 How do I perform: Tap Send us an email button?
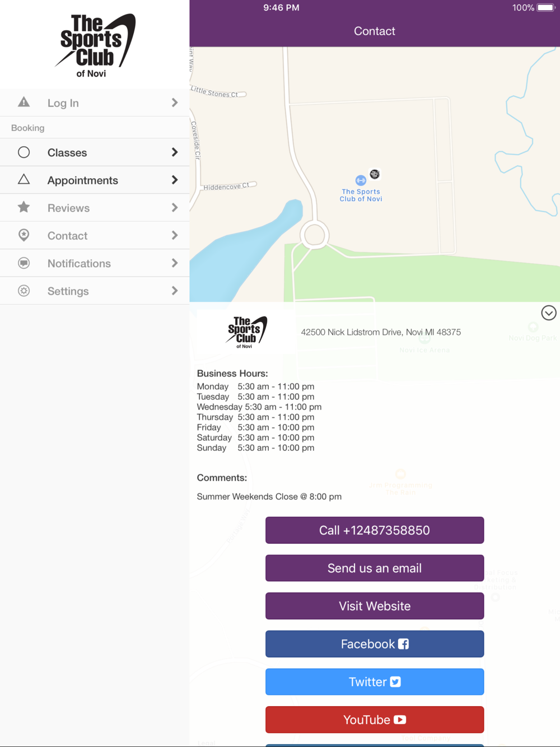[x=375, y=568]
